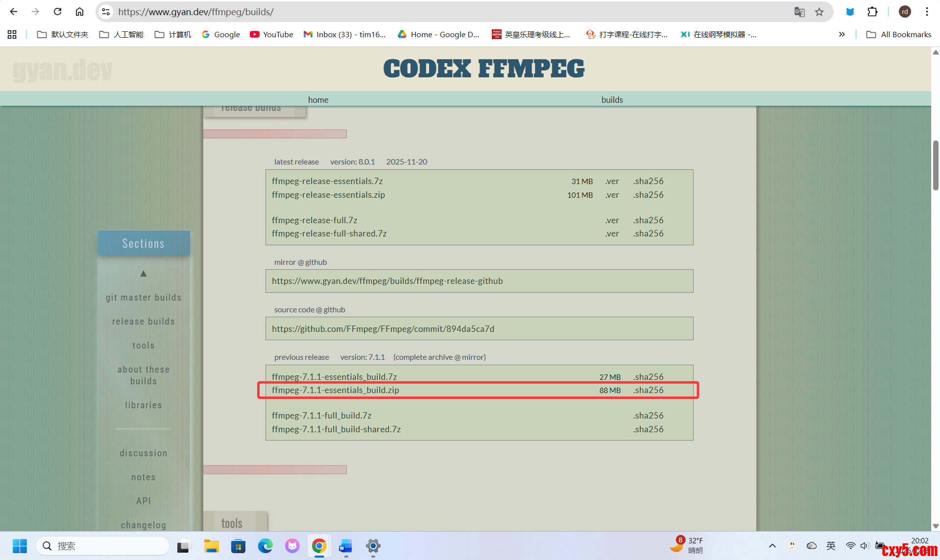This screenshot has height=560, width=940.
Task: Download ffmpeg-7.1.1-full_build.7z
Action: coord(321,416)
